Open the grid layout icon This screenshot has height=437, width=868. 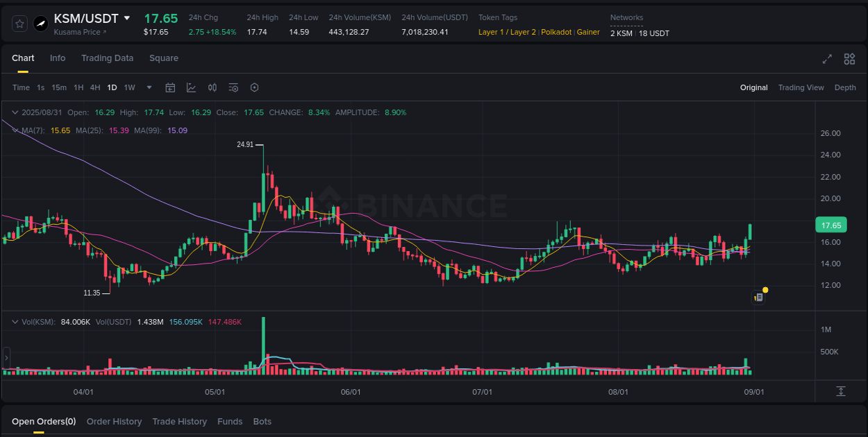coord(849,60)
